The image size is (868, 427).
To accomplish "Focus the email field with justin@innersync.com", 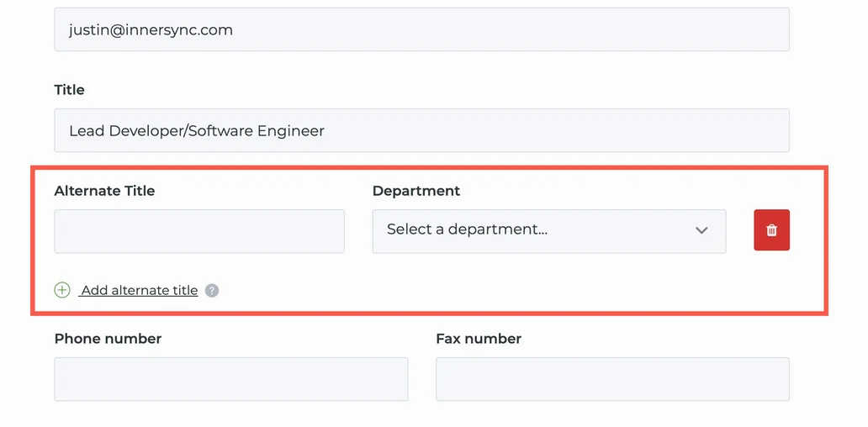I will [x=421, y=29].
